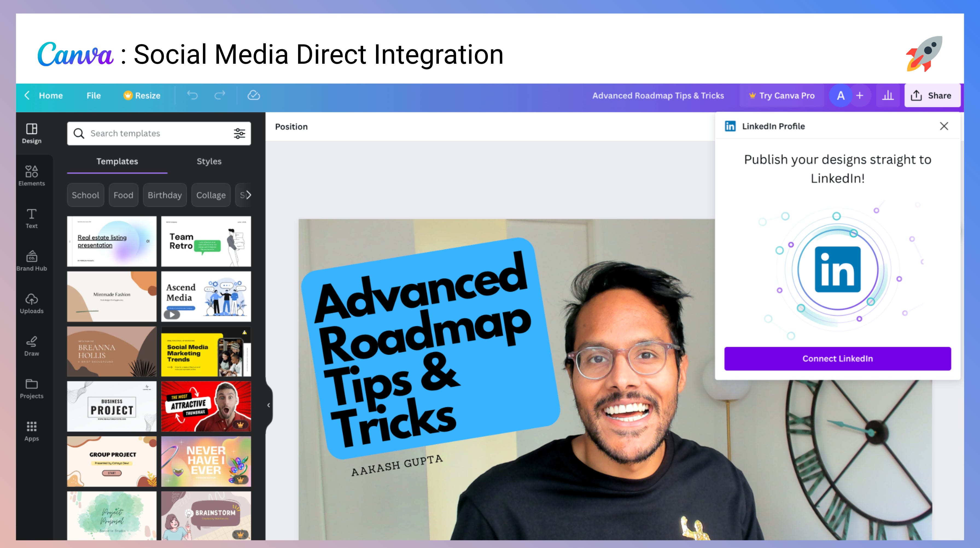Open the Design panel in sidebar
The height and width of the screenshot is (548, 980).
click(x=31, y=133)
